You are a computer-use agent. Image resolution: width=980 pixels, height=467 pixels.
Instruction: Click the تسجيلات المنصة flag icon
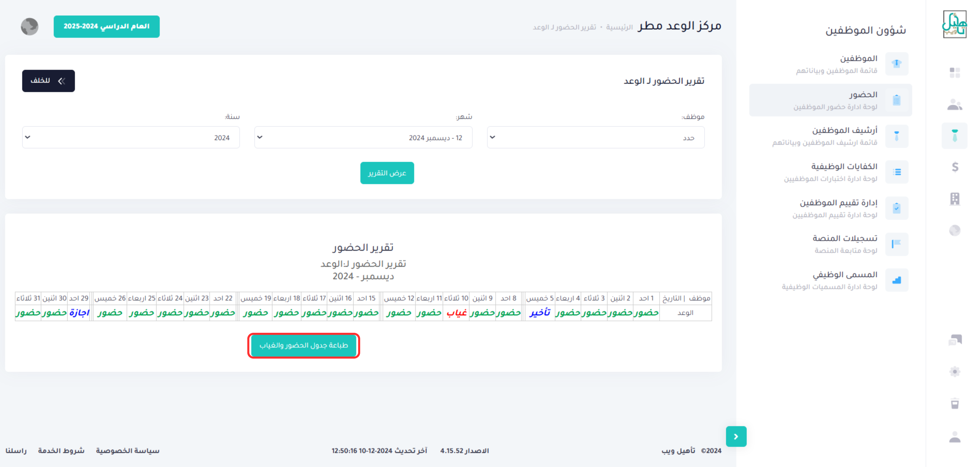[896, 244]
